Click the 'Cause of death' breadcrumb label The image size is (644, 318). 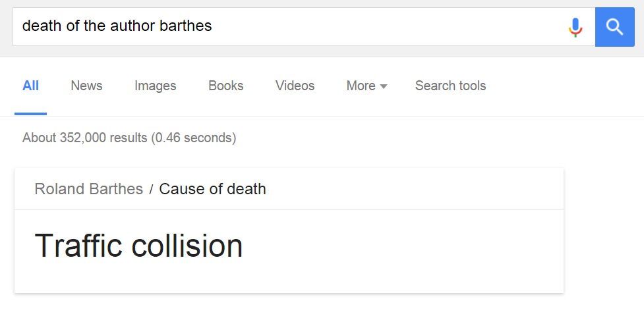coord(212,189)
